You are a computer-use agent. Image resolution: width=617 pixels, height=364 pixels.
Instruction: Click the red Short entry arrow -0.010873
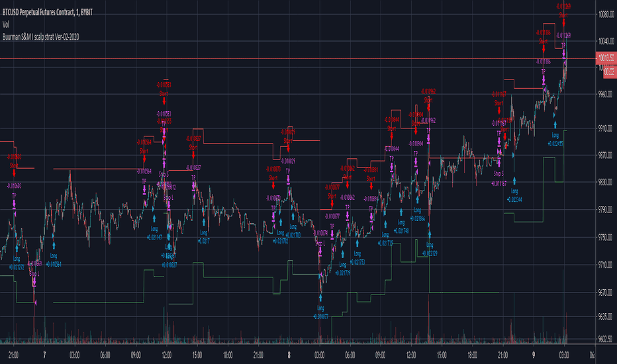[x=273, y=185]
